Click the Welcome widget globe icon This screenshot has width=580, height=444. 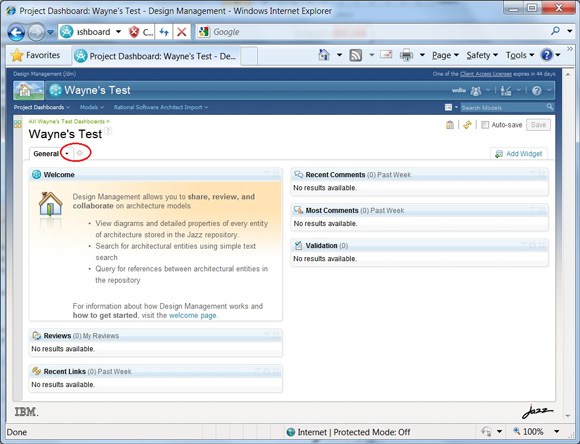pyautogui.click(x=36, y=174)
